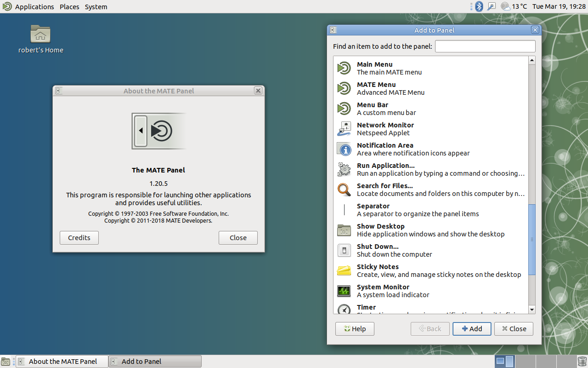The width and height of the screenshot is (588, 368).
Task: Select the Separator line icon
Action: pos(344,210)
